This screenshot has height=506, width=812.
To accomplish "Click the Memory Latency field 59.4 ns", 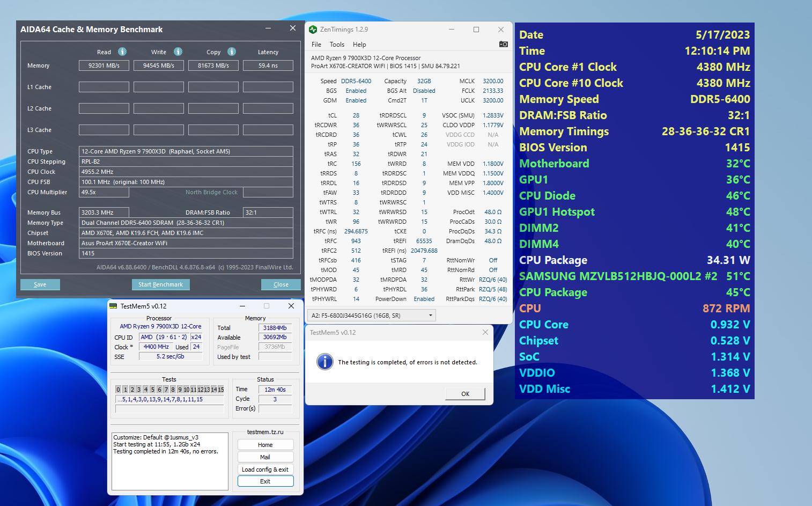I will click(x=268, y=65).
